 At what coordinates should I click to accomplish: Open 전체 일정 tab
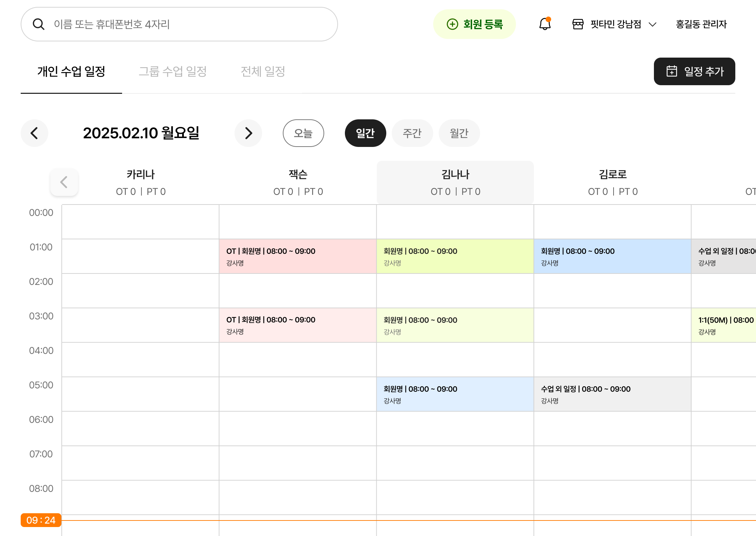coord(263,71)
